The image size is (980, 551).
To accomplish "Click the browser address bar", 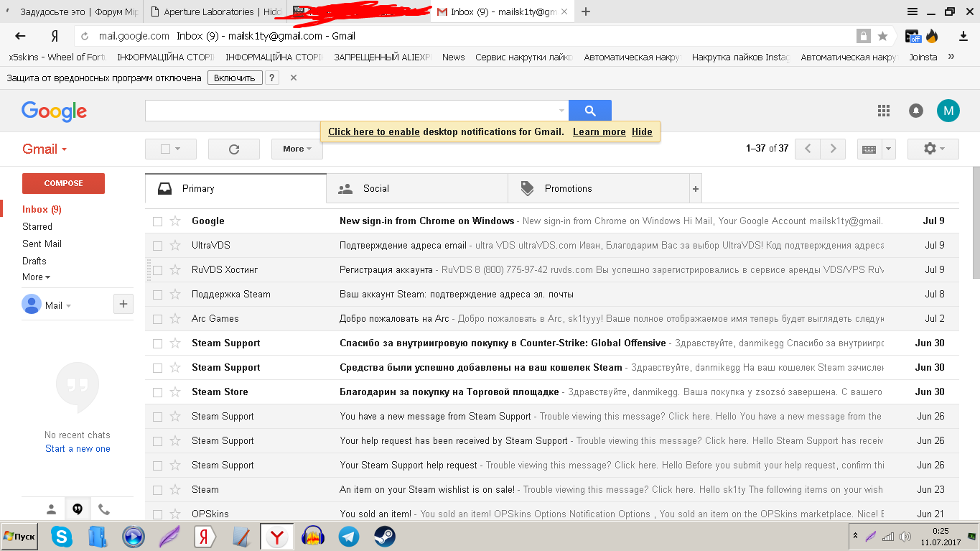I will [474, 36].
